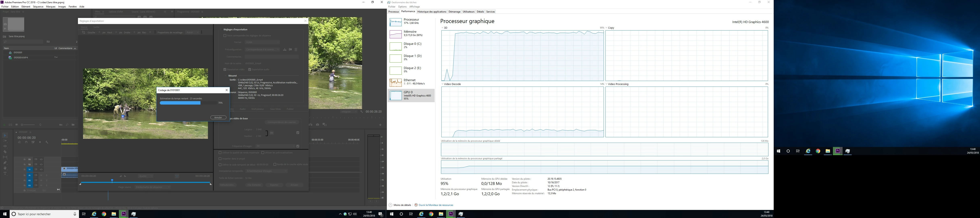This screenshot has height=218, width=980.
Task: Expand the 3D graph engine selector
Action: (442, 28)
